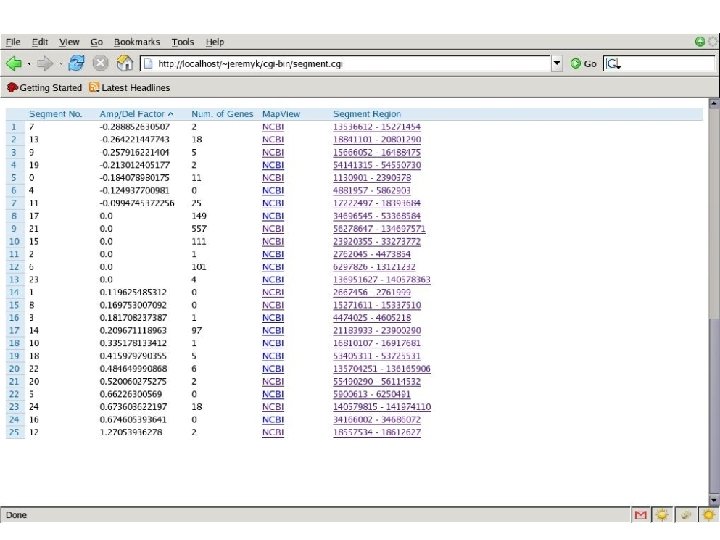Click row number 20 cell
The width and height of the screenshot is (720, 540).
tap(14, 369)
